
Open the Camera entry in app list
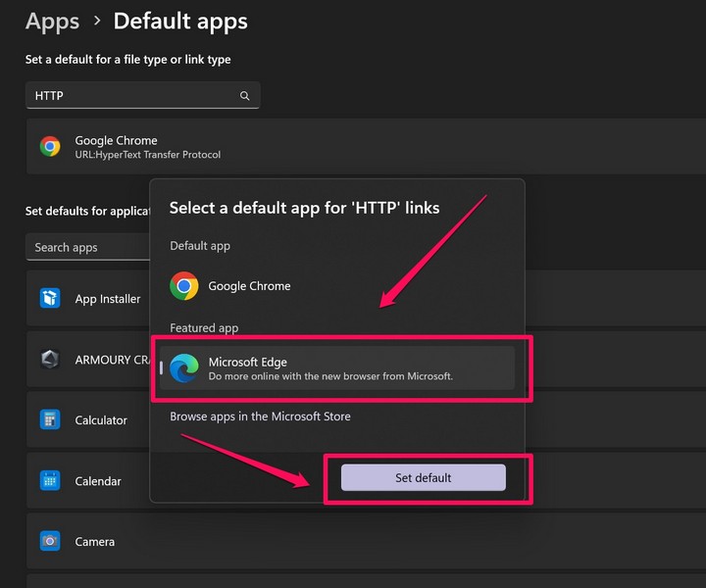[x=95, y=541]
